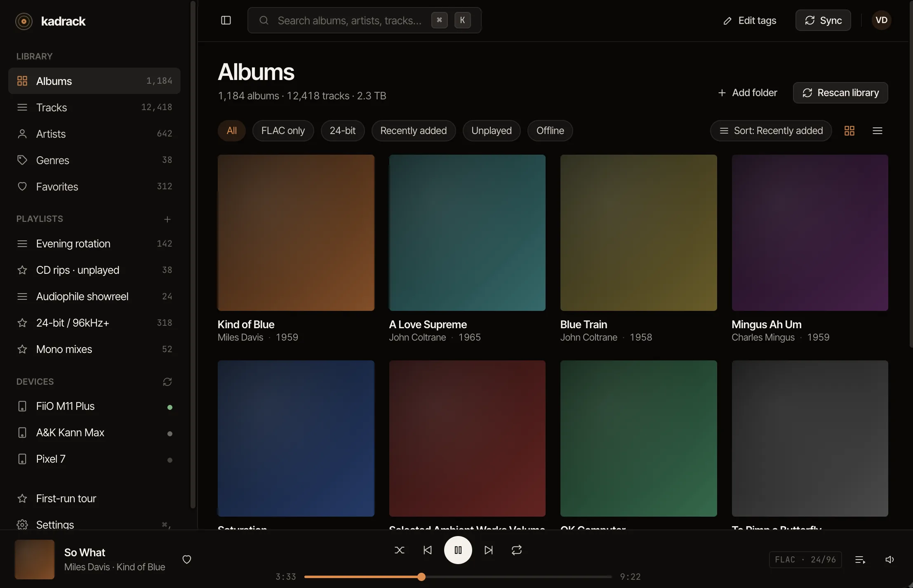The image size is (913, 588).
Task: Click Rescan library button
Action: [840, 93]
